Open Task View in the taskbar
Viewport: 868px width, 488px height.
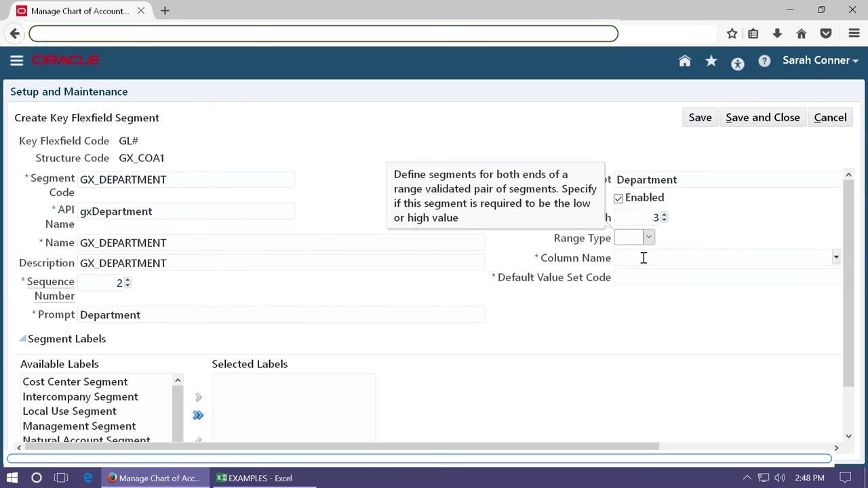click(x=61, y=478)
